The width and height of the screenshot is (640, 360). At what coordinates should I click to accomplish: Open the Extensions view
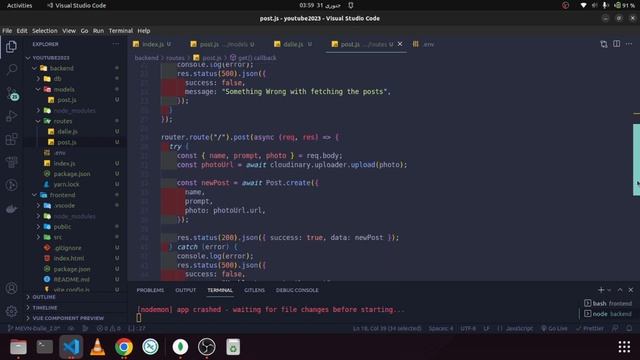[x=11, y=139]
